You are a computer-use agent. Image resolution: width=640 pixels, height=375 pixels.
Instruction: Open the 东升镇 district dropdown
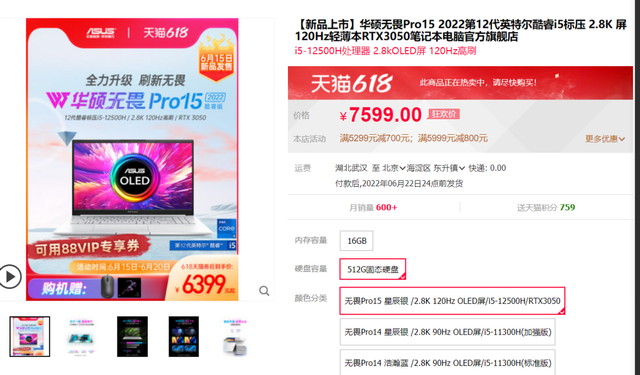tap(449, 168)
